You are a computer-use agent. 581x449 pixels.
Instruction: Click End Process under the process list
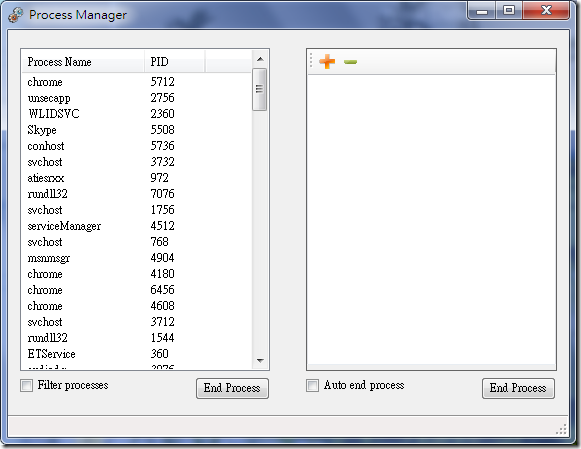pyautogui.click(x=232, y=388)
